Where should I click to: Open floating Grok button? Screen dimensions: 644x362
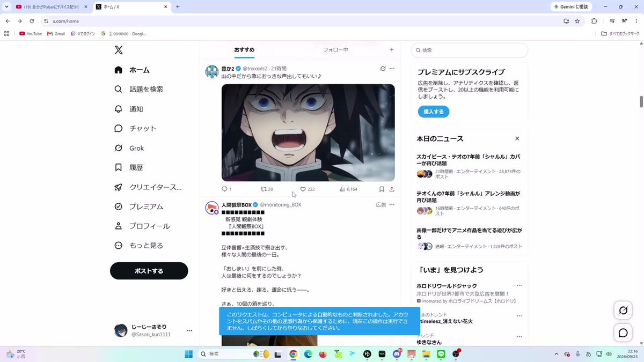click(623, 311)
